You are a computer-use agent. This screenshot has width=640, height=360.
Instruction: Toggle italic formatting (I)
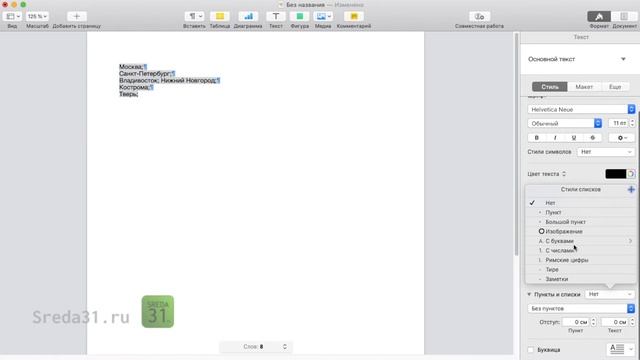tap(555, 138)
